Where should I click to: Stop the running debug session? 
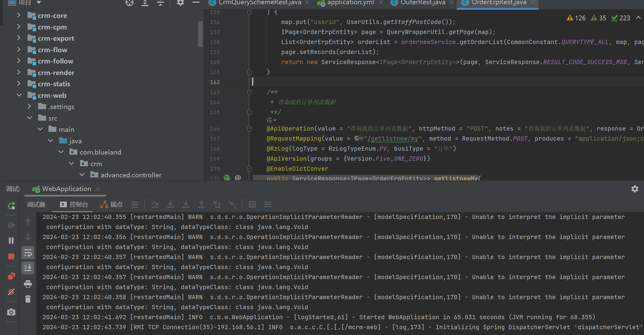pos(11,256)
